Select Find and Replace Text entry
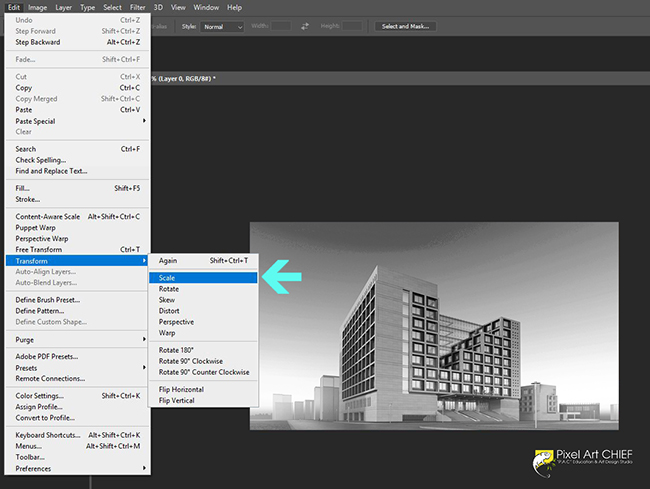The width and height of the screenshot is (650, 489). pyautogui.click(x=78, y=171)
